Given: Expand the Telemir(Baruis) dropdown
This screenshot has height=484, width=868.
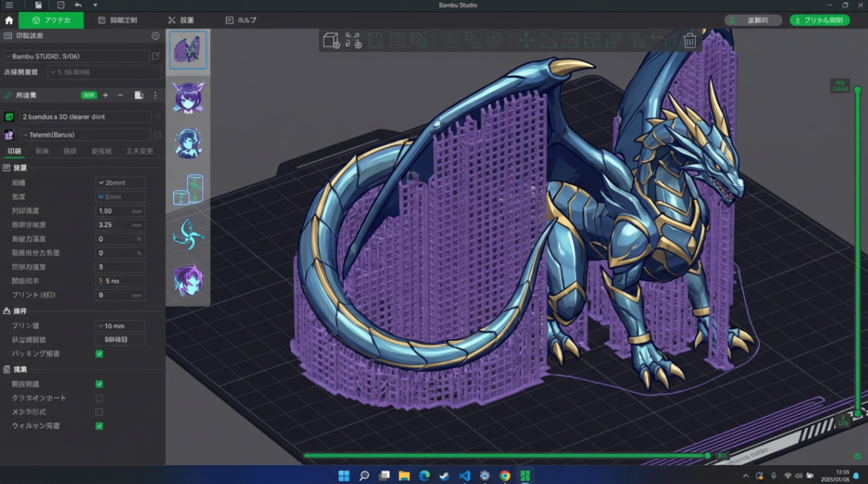Looking at the screenshot, I should [x=84, y=135].
